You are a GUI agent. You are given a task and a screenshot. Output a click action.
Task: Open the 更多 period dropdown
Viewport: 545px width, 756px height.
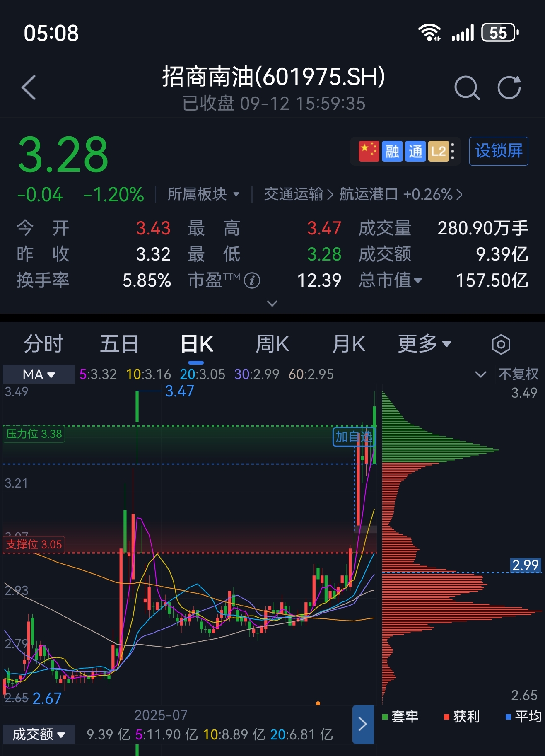pyautogui.click(x=424, y=344)
